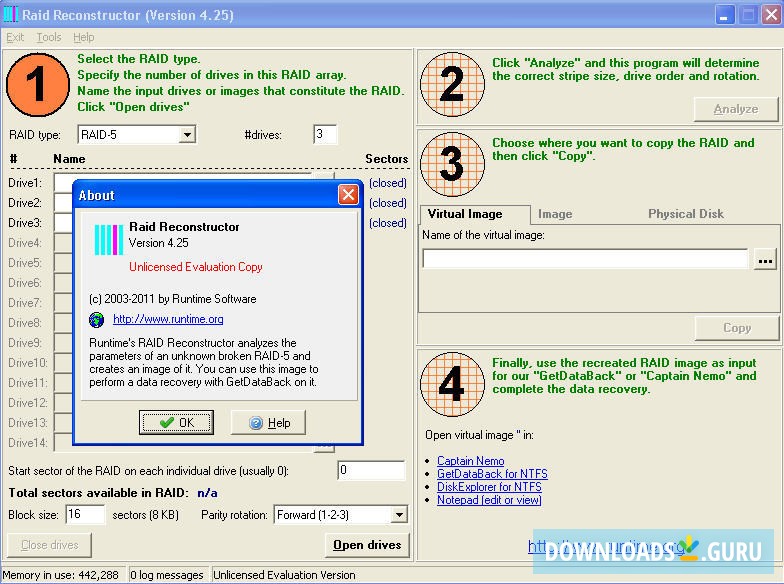Open Notepad (edit or view) link
The width and height of the screenshot is (784, 584).
489,500
